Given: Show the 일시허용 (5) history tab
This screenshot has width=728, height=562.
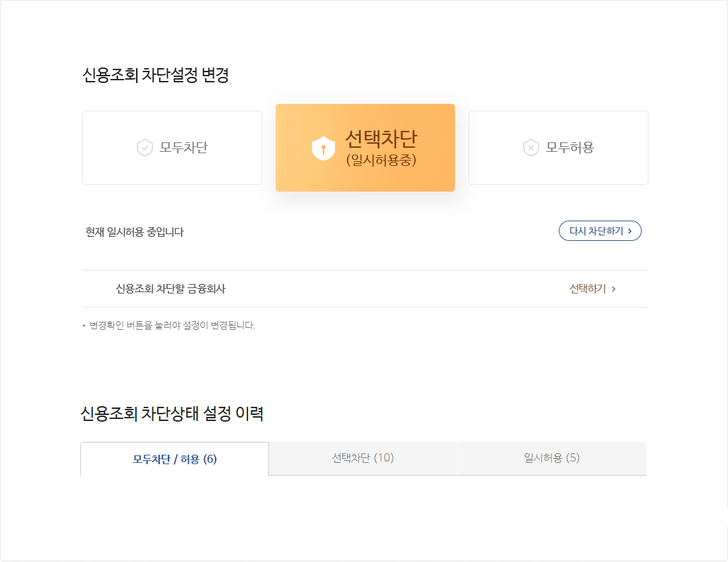Looking at the screenshot, I should point(551,458).
